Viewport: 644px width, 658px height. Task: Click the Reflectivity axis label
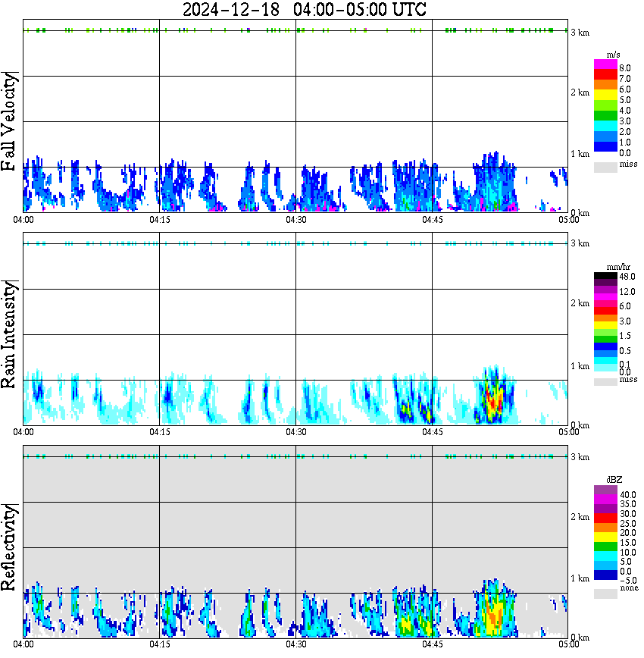(x=8, y=547)
